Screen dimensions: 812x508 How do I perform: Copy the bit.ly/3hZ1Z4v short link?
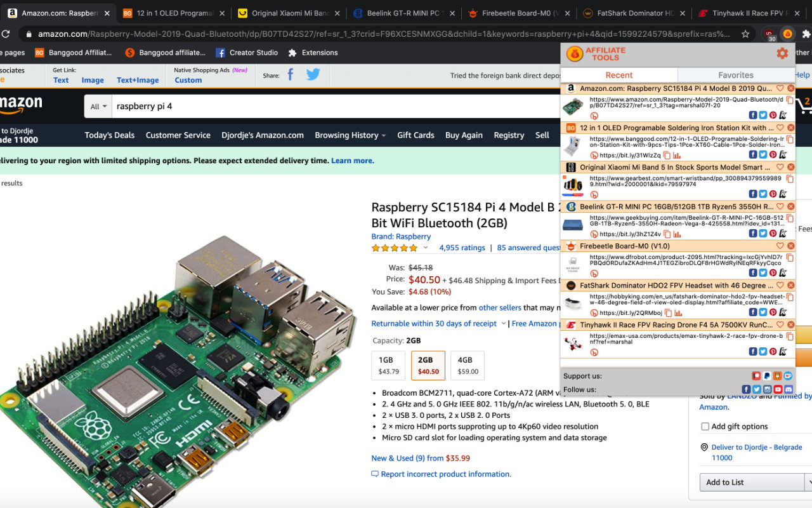coord(667,234)
